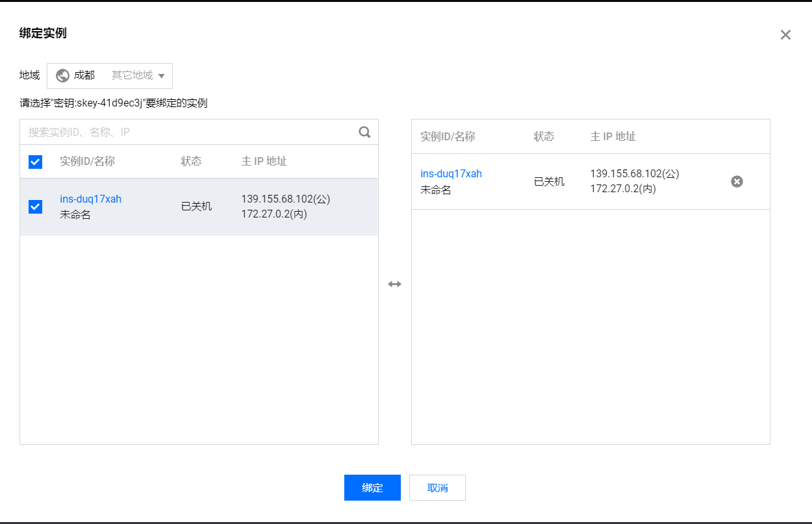Viewport: 812px width, 524px height.
Task: Open the 其它地域 region dropdown
Action: pos(138,75)
